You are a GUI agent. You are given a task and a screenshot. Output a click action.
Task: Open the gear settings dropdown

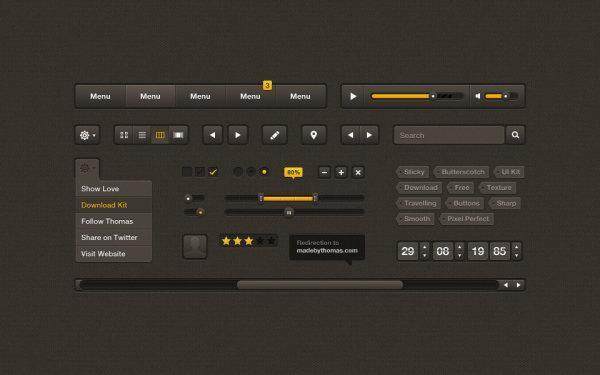point(87,135)
